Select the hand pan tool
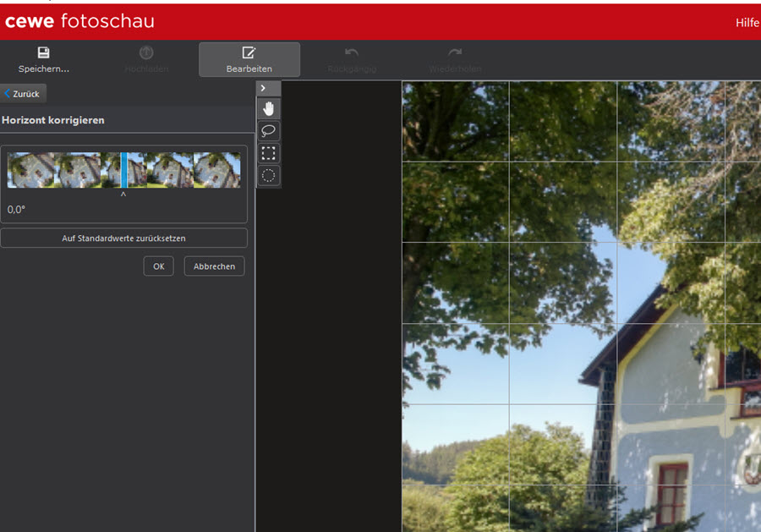This screenshot has height=532, width=761. [x=268, y=109]
